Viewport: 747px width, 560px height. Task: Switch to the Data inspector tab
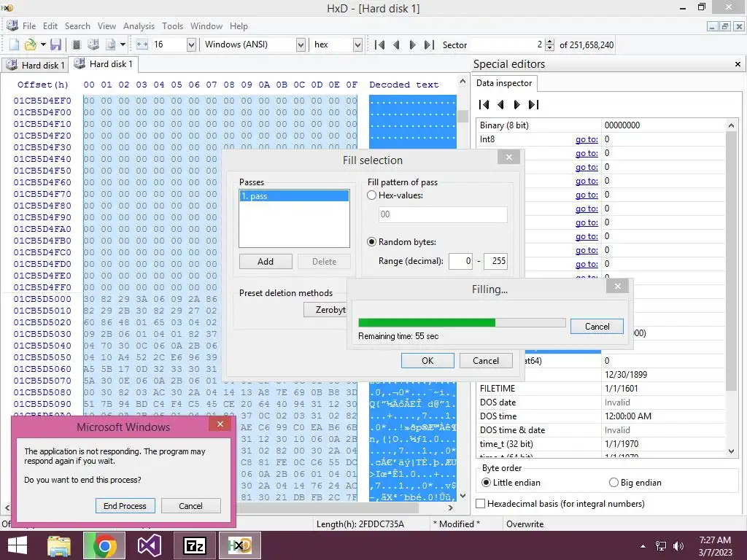point(504,83)
